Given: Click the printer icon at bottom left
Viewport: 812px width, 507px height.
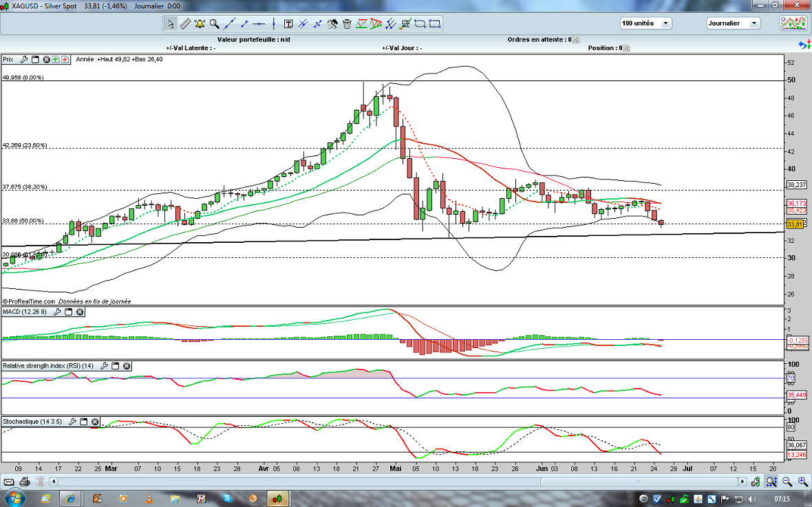Looking at the screenshot, I should [25, 482].
